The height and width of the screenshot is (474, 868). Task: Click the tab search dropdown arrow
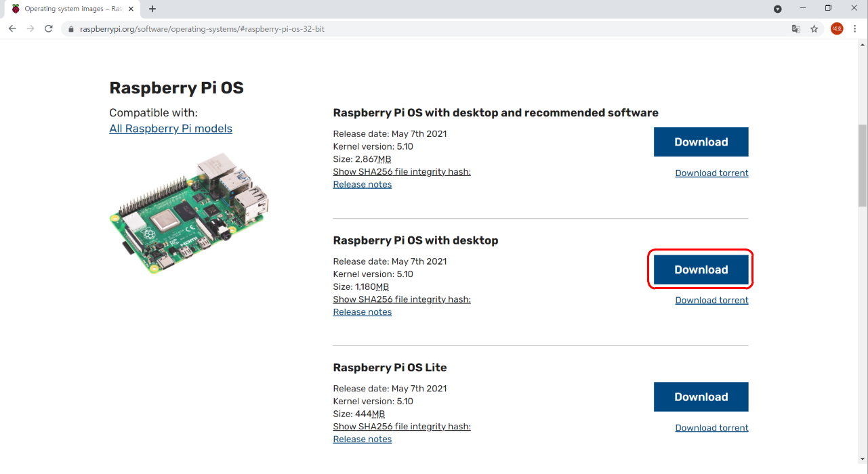point(778,9)
